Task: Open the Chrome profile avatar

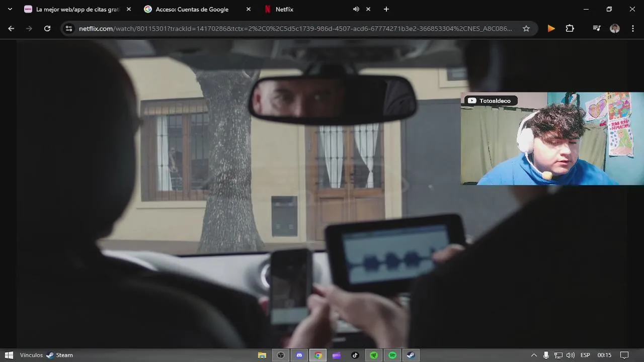Action: click(x=615, y=29)
